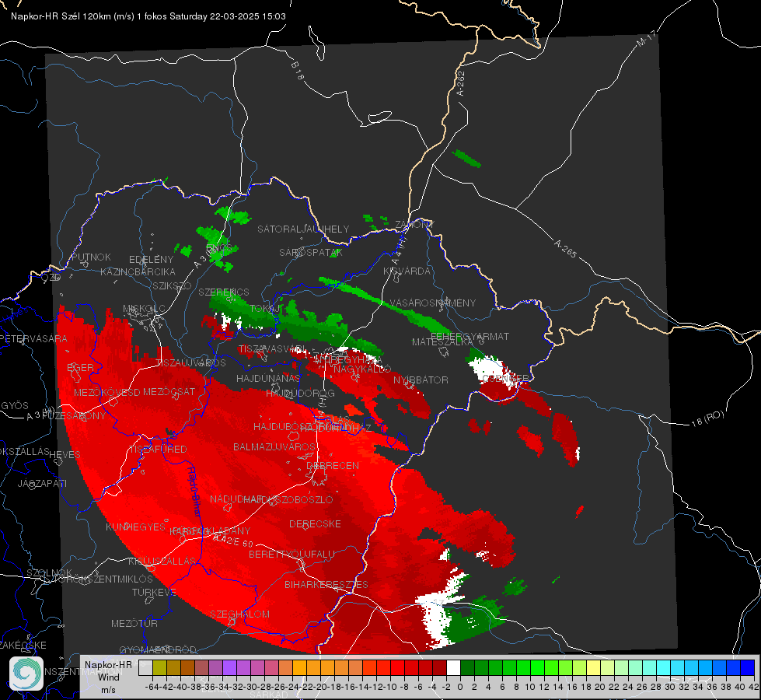Click the TOKAJ label
Screen dimensions: 761x700
(x=266, y=309)
